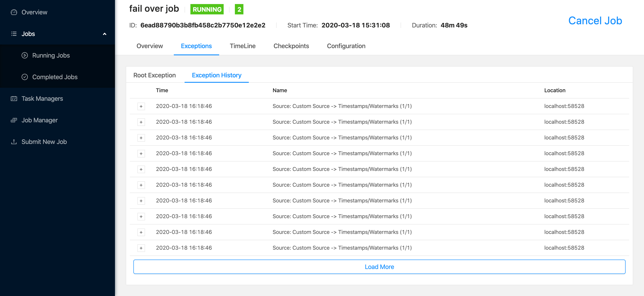
Task: Expand the fifth exception row
Action: click(141, 169)
